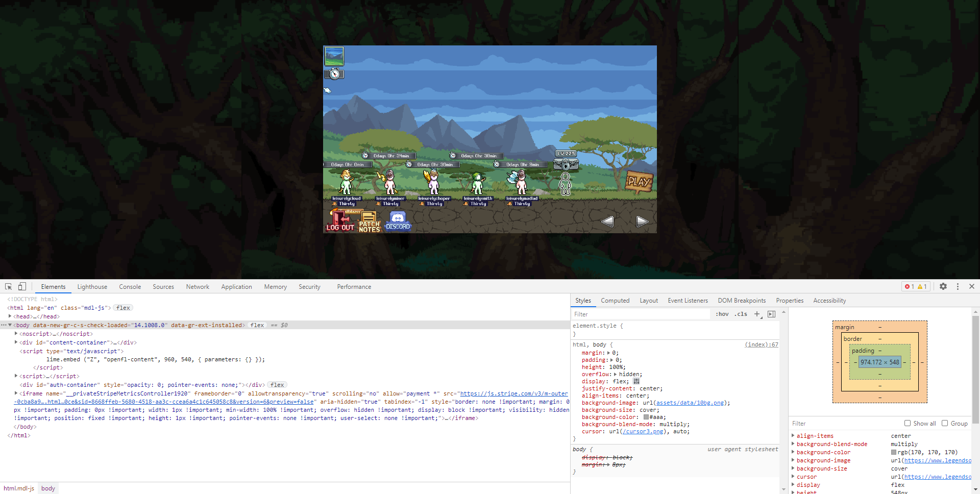The image size is (980, 494).
Task: Open the #aaa background-color swatch
Action: 646,417
